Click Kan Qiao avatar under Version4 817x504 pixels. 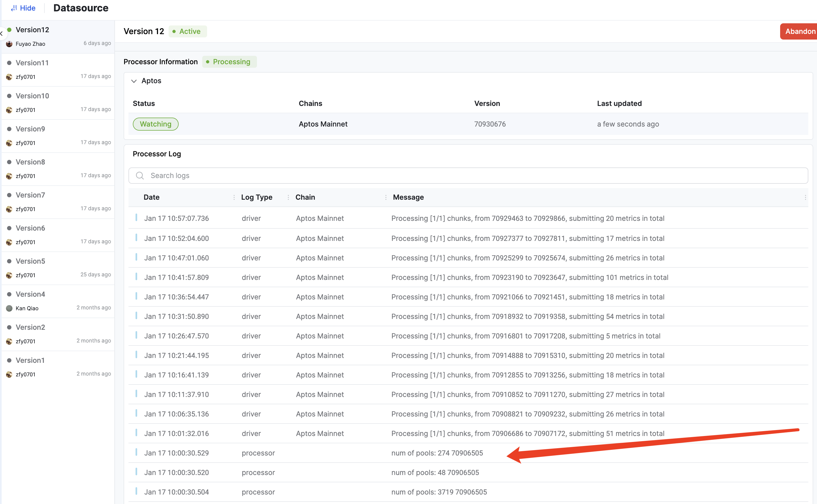[x=9, y=308]
